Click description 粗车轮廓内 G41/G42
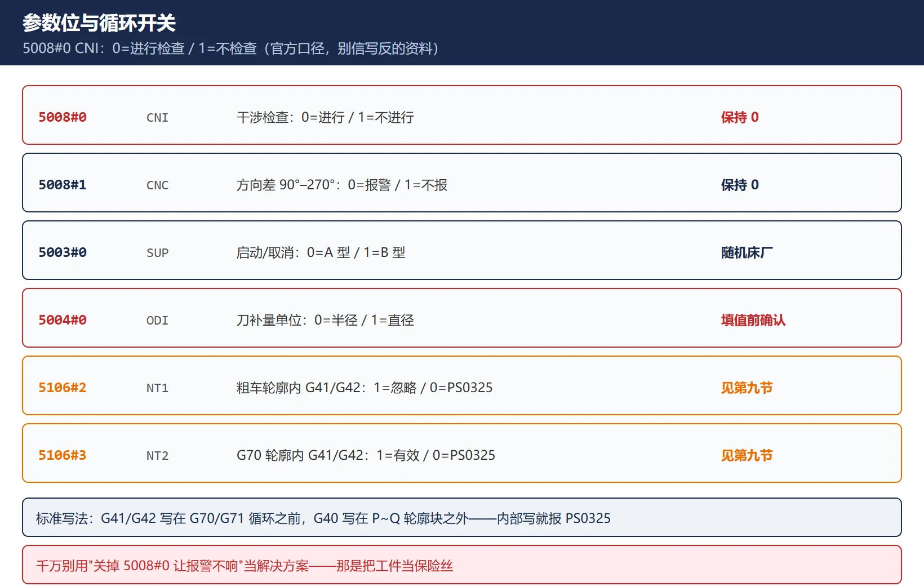Screen dimensions: 924x586 click(365, 388)
